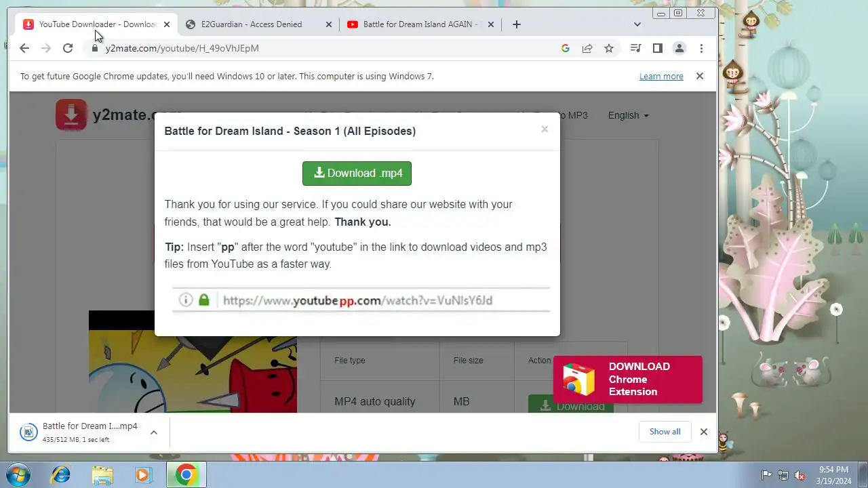Open the English language dropdown

(629, 115)
